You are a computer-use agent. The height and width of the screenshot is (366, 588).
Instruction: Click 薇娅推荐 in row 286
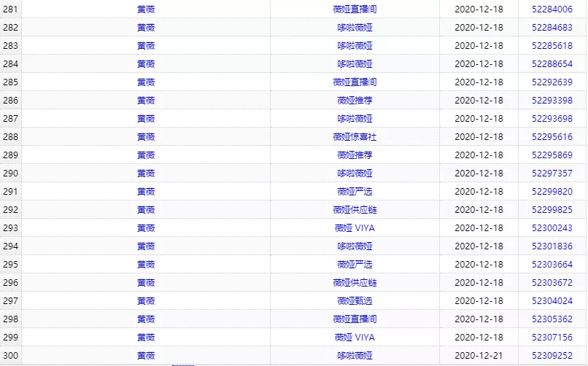tap(355, 101)
